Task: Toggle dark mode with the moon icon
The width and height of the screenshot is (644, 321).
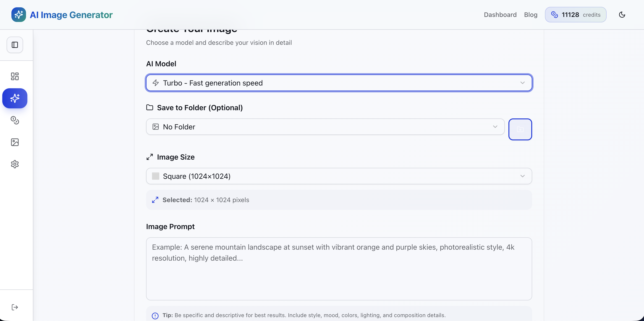Action: tap(622, 15)
